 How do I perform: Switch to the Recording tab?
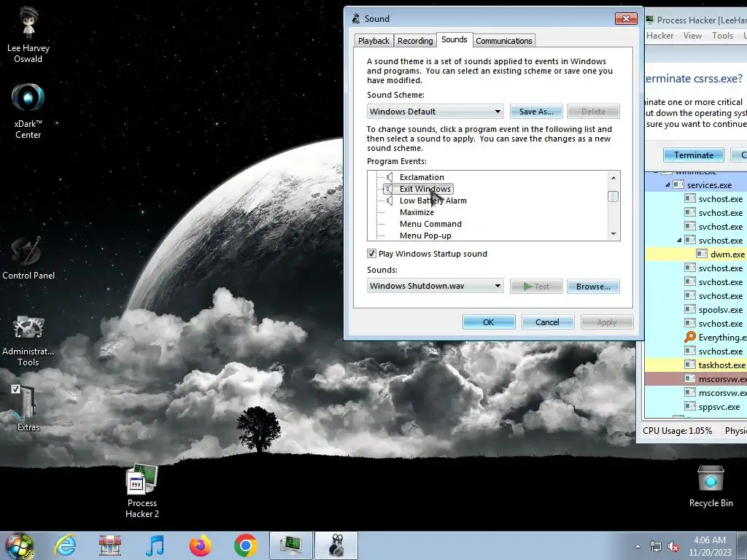tap(415, 41)
